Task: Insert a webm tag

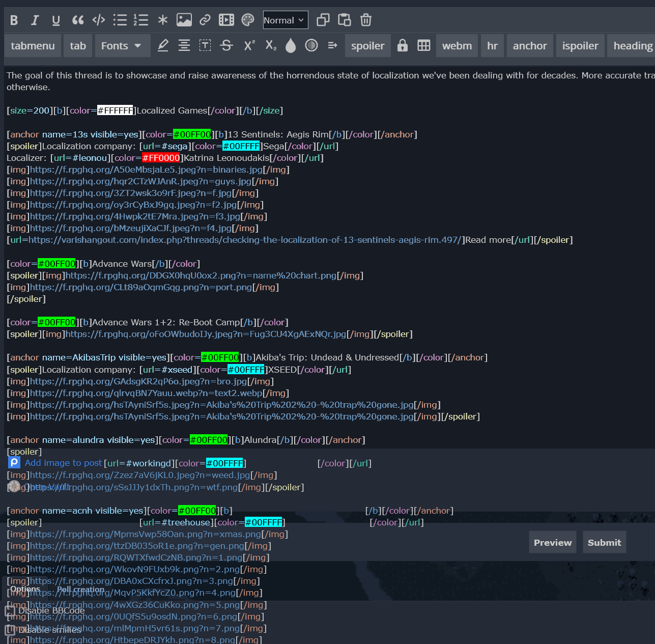Action: coord(457,46)
